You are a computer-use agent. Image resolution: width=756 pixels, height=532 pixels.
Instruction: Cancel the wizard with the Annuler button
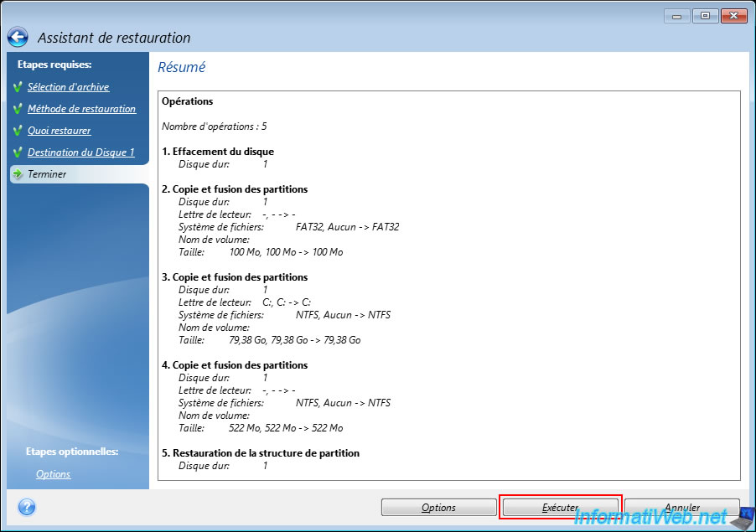681,508
